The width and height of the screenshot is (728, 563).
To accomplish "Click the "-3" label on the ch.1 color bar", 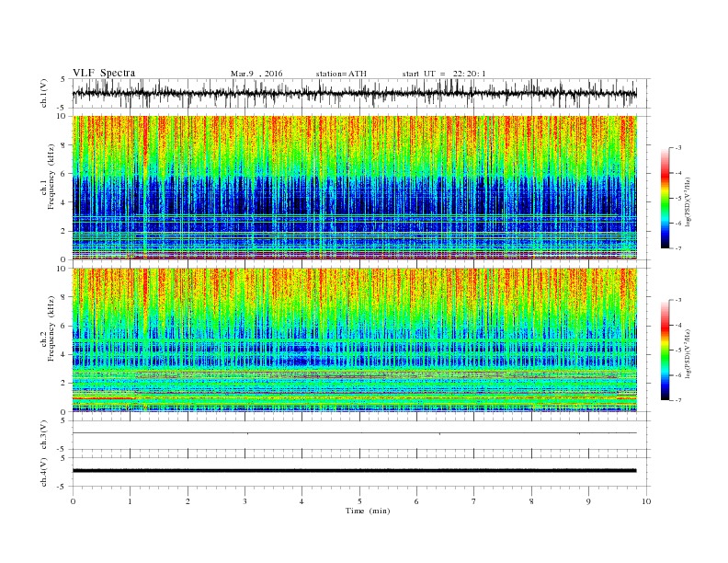I will (678, 148).
